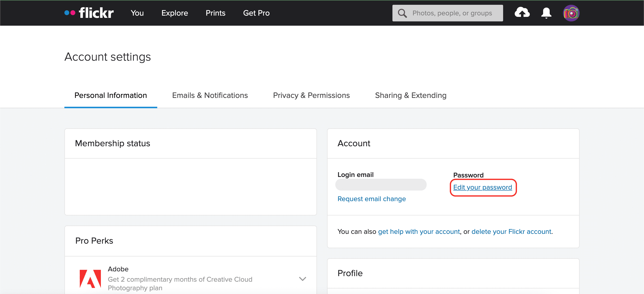Open the Sharing & Extending tab
Image resolution: width=644 pixels, height=294 pixels.
[x=411, y=95]
